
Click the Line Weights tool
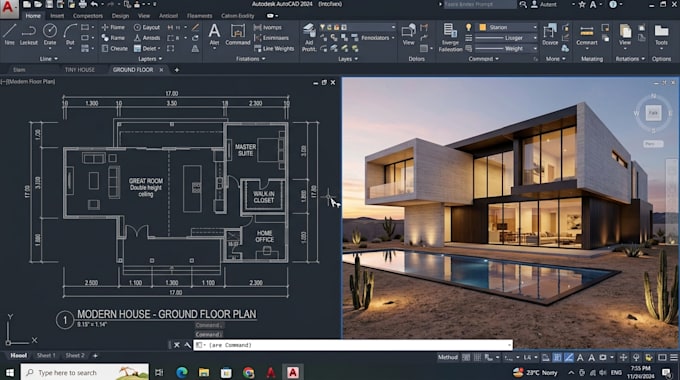[x=274, y=49]
